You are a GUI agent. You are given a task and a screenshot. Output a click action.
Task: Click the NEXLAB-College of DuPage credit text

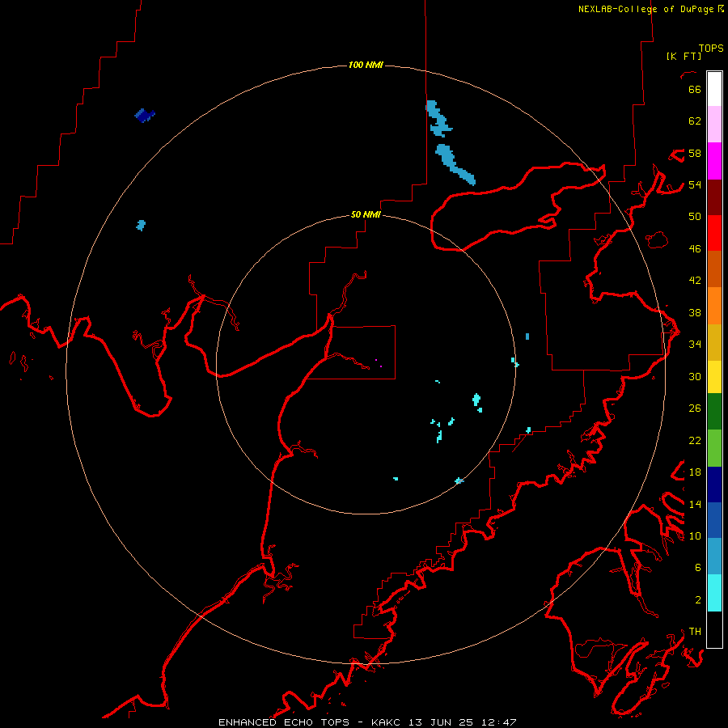[648, 9]
